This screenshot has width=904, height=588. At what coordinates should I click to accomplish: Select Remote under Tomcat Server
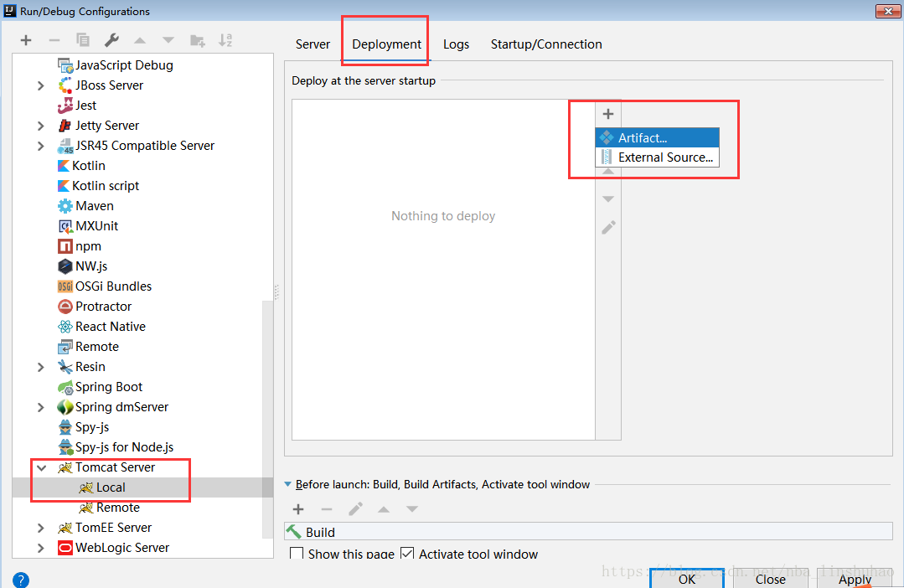pyautogui.click(x=110, y=508)
